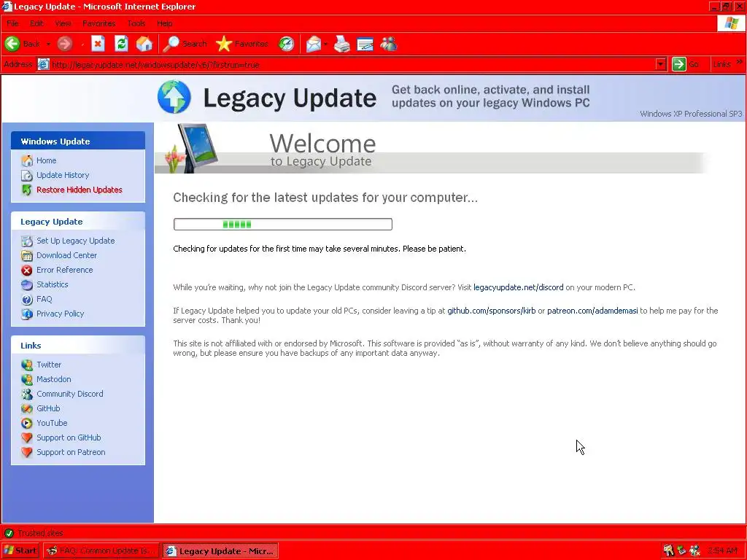
Task: Click Restore Hidden Updates link
Action: [80, 190]
